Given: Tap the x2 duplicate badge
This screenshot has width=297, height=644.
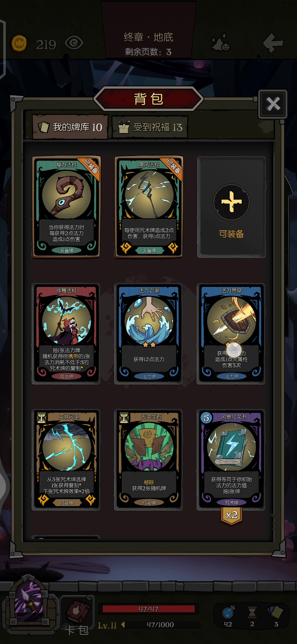Looking at the screenshot, I should click(231, 515).
